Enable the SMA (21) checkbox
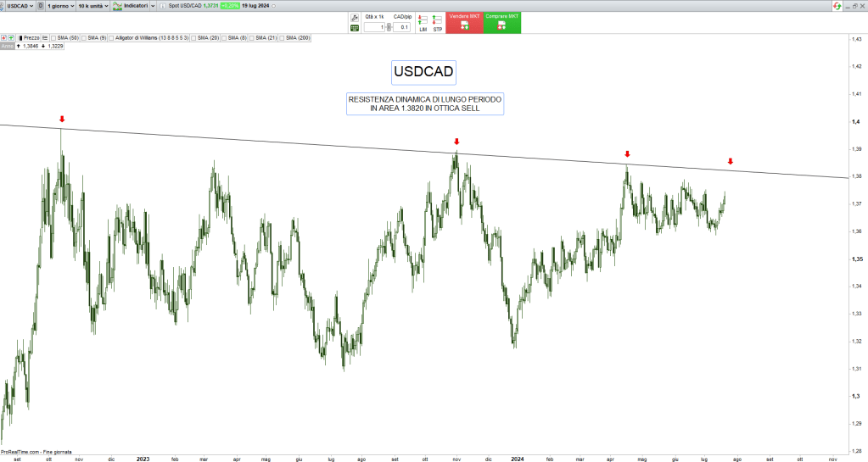The image size is (868, 462). [252, 38]
